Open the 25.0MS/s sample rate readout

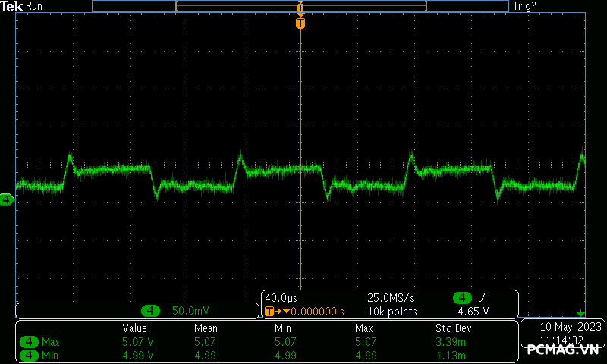pyautogui.click(x=392, y=297)
